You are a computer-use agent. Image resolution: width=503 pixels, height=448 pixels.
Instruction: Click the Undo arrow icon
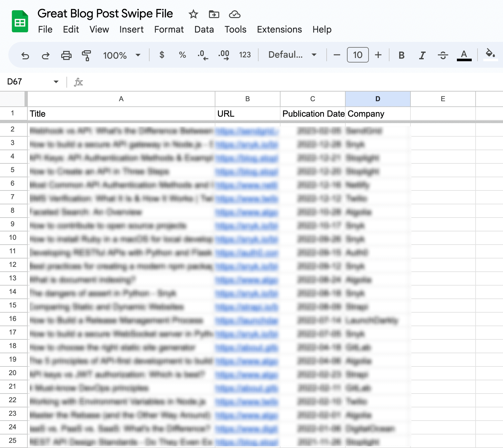pyautogui.click(x=25, y=55)
